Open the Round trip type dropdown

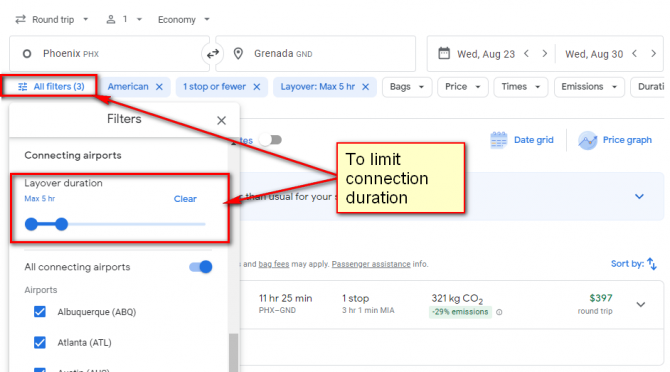(x=51, y=20)
